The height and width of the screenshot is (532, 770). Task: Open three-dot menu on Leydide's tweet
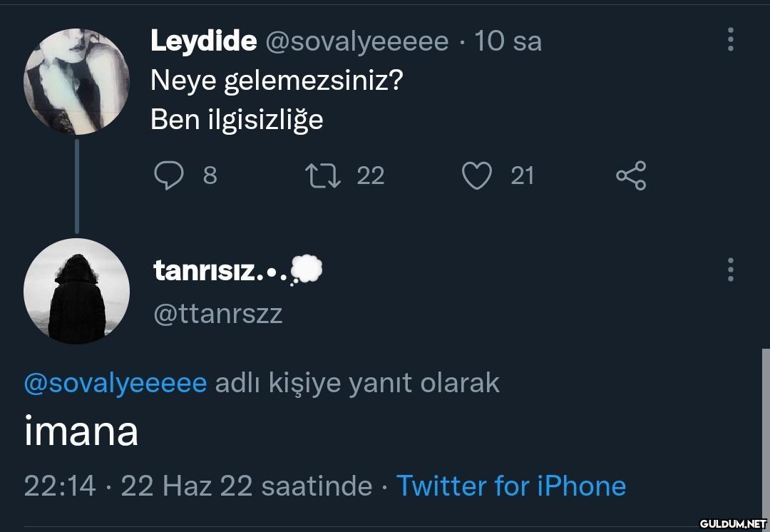(x=730, y=39)
